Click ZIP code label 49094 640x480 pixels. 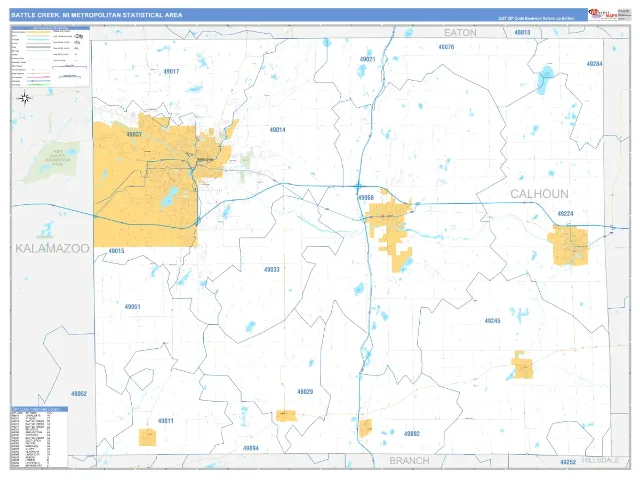(x=251, y=448)
